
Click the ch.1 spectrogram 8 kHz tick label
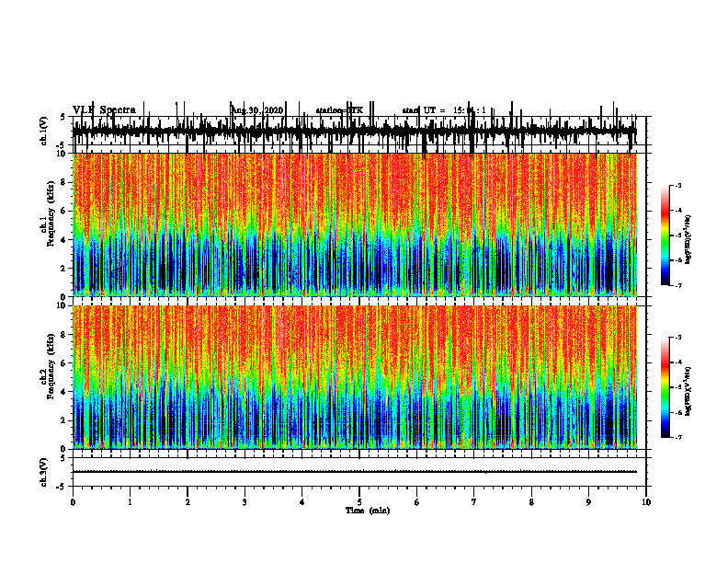(63, 182)
